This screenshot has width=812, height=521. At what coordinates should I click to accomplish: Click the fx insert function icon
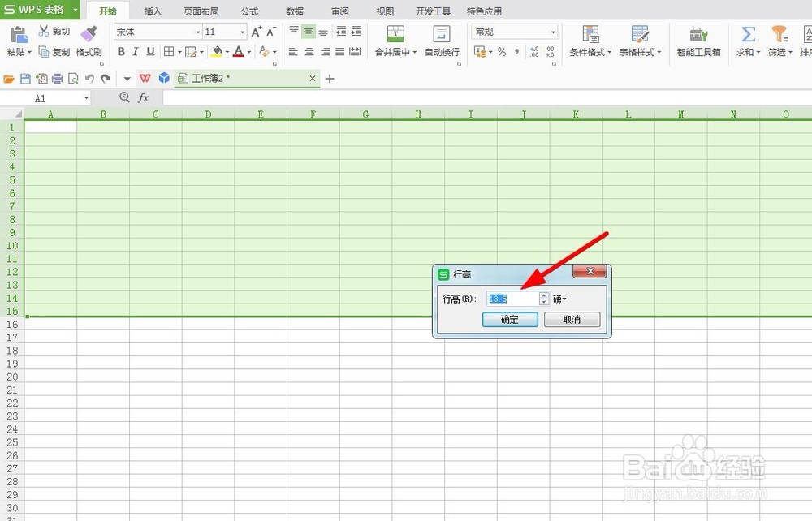coord(144,97)
